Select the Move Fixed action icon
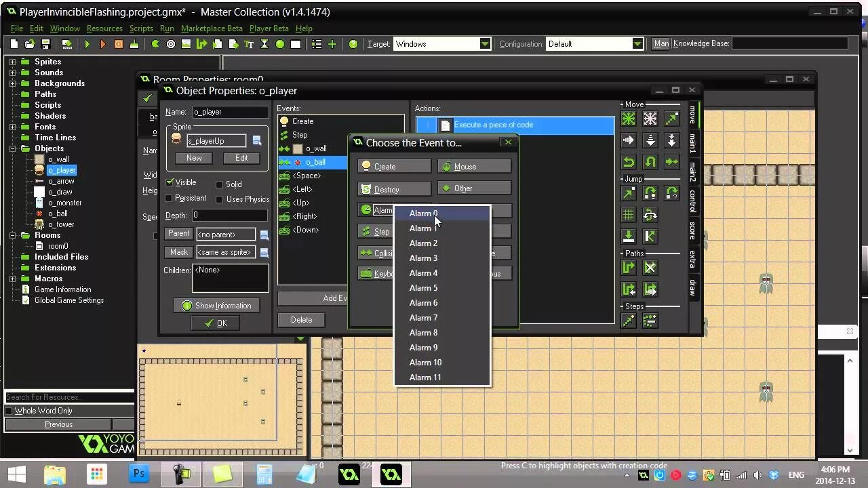The image size is (868, 488). [629, 119]
